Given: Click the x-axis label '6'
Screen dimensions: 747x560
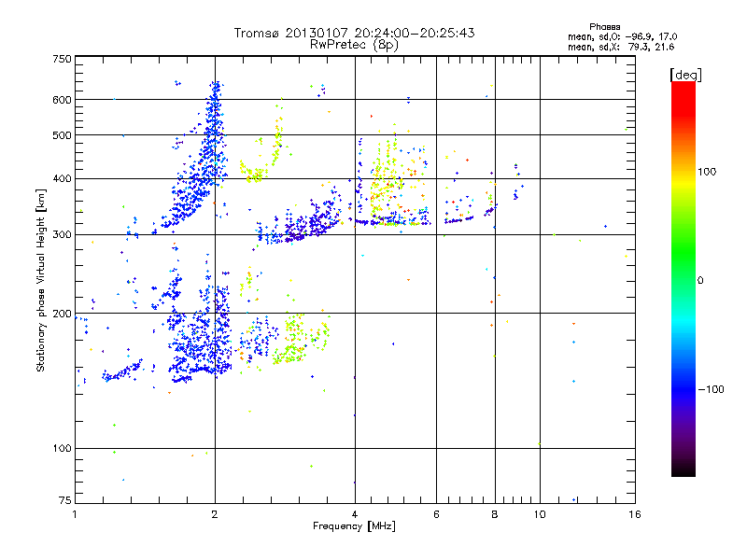Looking at the screenshot, I should (436, 514).
